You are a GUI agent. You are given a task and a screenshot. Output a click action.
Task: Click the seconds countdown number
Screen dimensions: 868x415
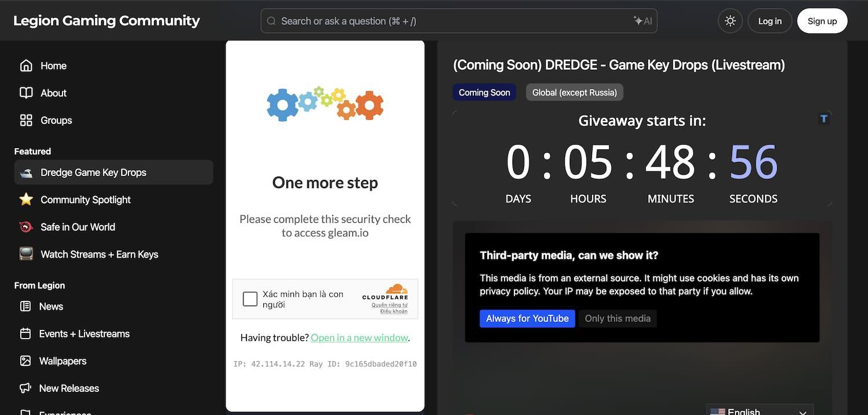pos(753,162)
